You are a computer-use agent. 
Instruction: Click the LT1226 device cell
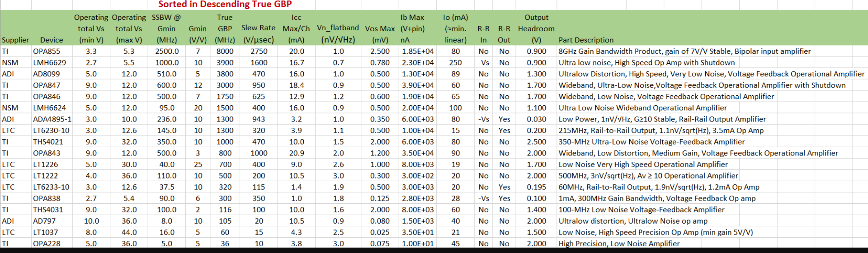tap(46, 164)
